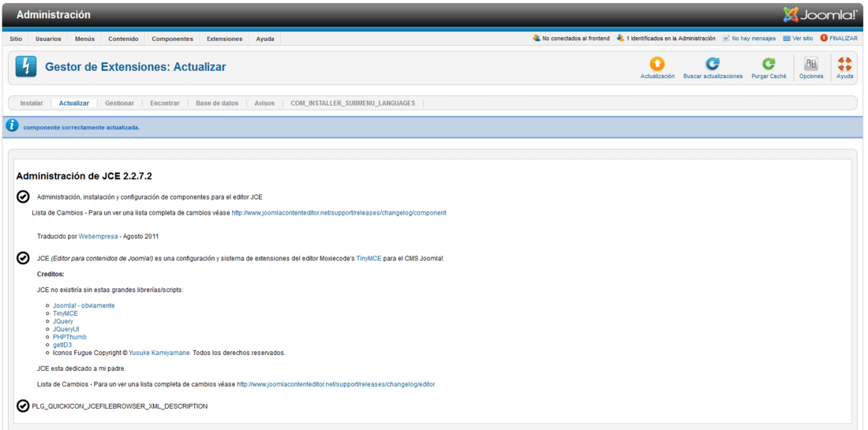Click the Administración de JCE 2.2.7.2 heading
This screenshot has height=430, width=868.
(x=84, y=177)
